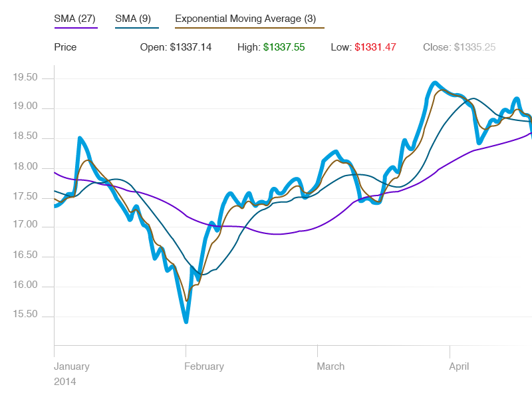Click the teal line under SMA (9)
This screenshot has height=399, width=532.
coord(137,28)
